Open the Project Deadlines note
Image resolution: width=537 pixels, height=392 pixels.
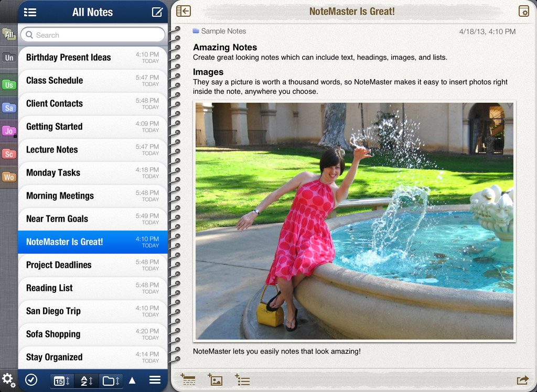pos(93,265)
